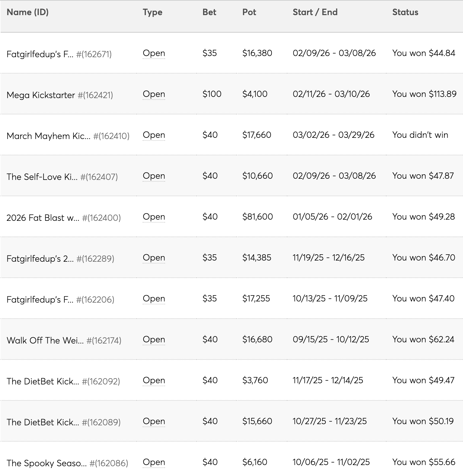Click the Open type on Mega Kickstarter row

[154, 94]
